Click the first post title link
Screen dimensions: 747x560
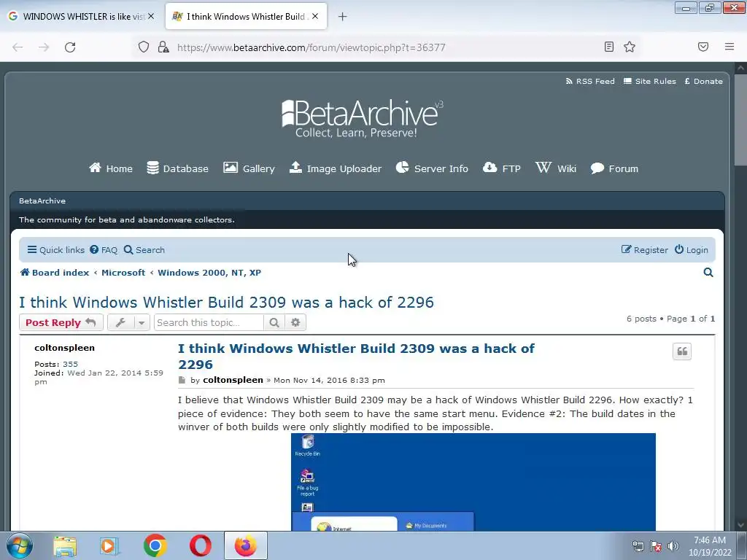356,356
